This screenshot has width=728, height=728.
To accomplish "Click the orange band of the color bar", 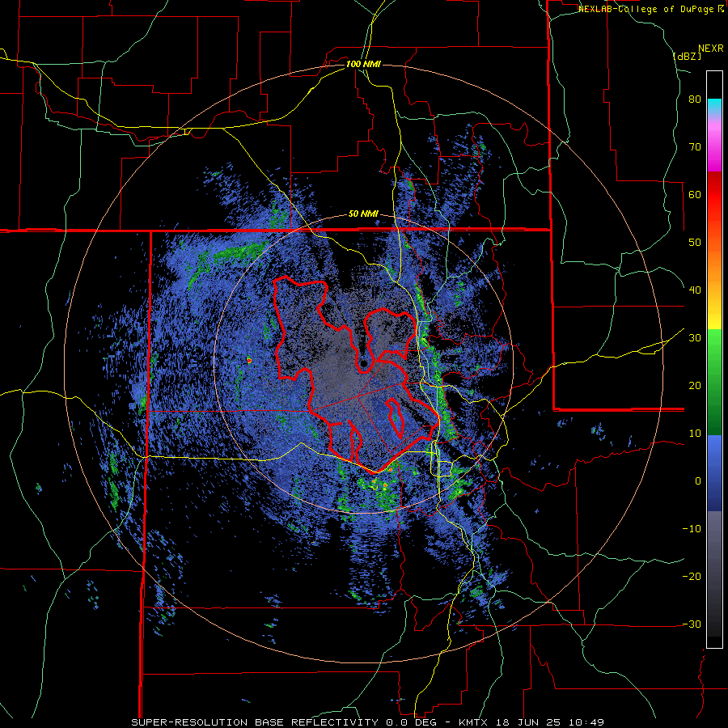I will pyautogui.click(x=714, y=260).
